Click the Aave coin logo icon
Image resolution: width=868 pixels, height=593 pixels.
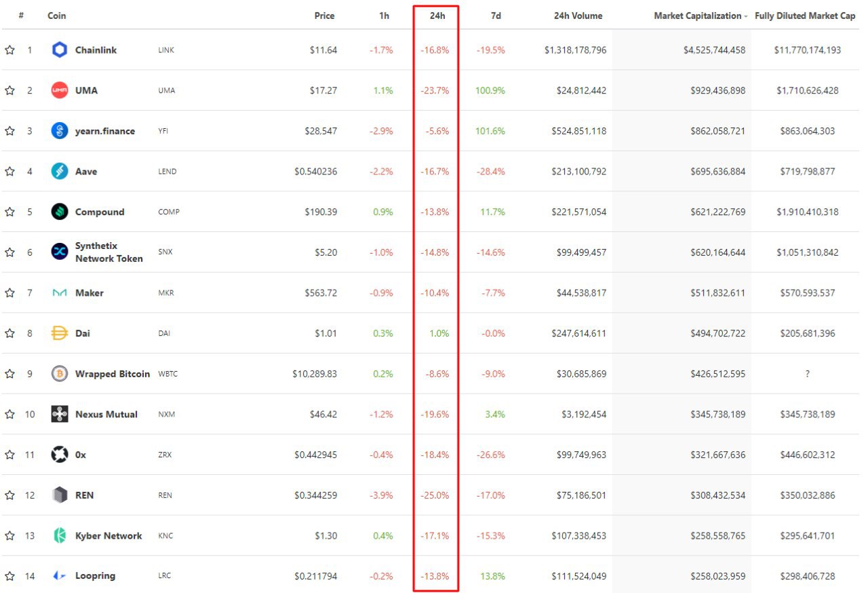(x=60, y=171)
